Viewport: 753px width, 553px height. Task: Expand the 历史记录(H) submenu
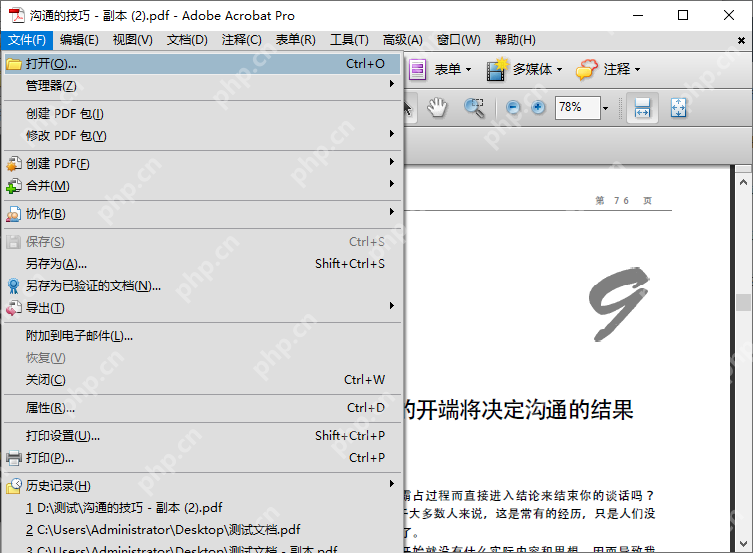click(202, 485)
